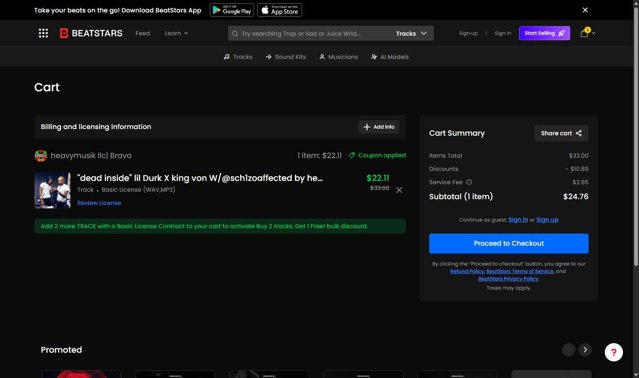
Task: Open the Review License link
Action: [99, 203]
